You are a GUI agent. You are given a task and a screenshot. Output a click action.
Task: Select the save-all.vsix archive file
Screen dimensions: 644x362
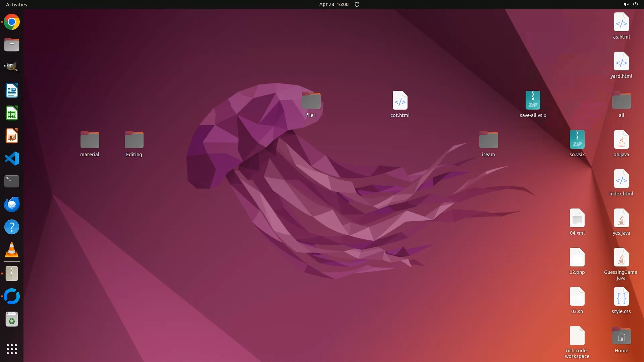tap(533, 101)
